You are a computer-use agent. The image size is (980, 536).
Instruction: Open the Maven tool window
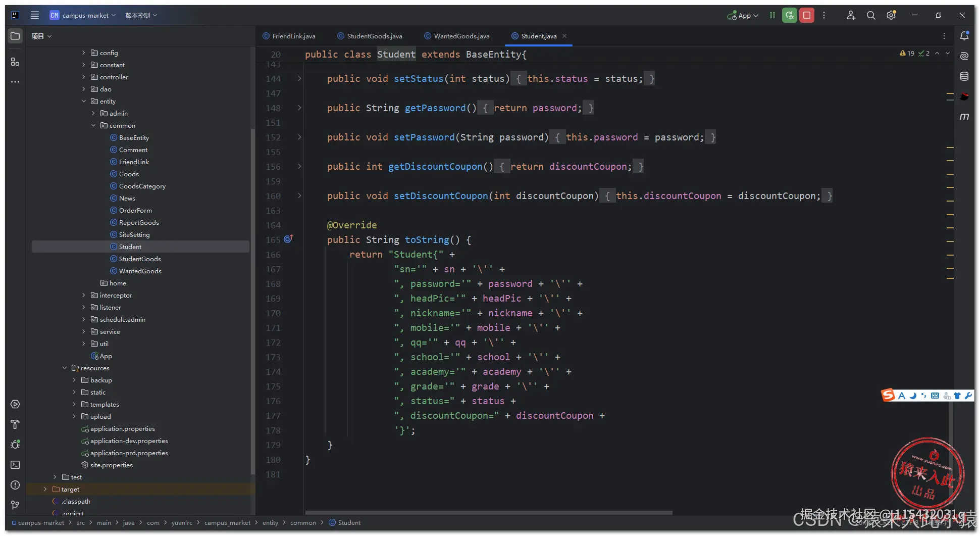(x=964, y=117)
